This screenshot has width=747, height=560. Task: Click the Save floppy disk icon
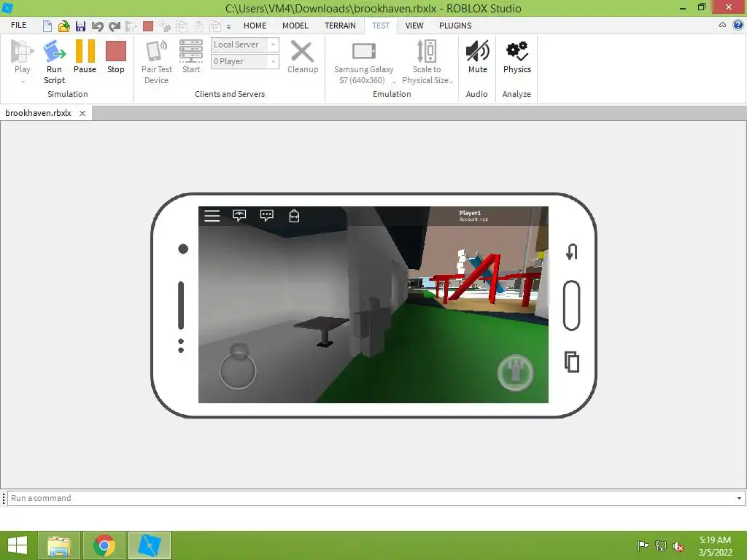tap(80, 26)
